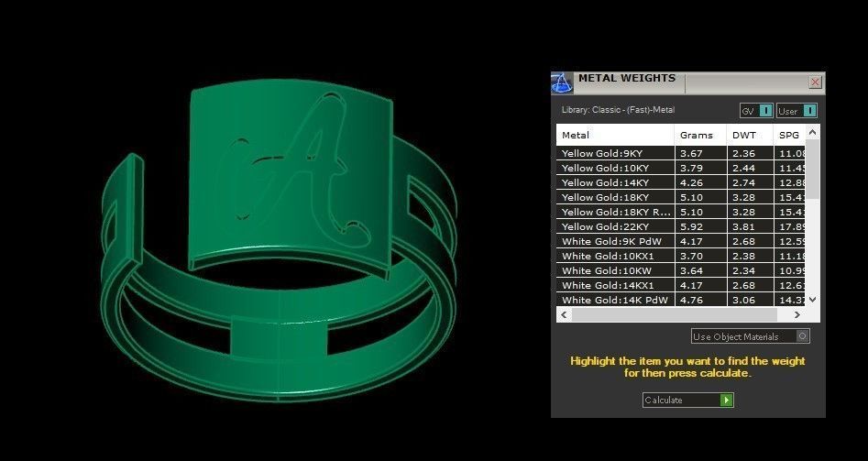Click the 3.67 grams value
Screen dimensions: 868x461
coord(691,153)
